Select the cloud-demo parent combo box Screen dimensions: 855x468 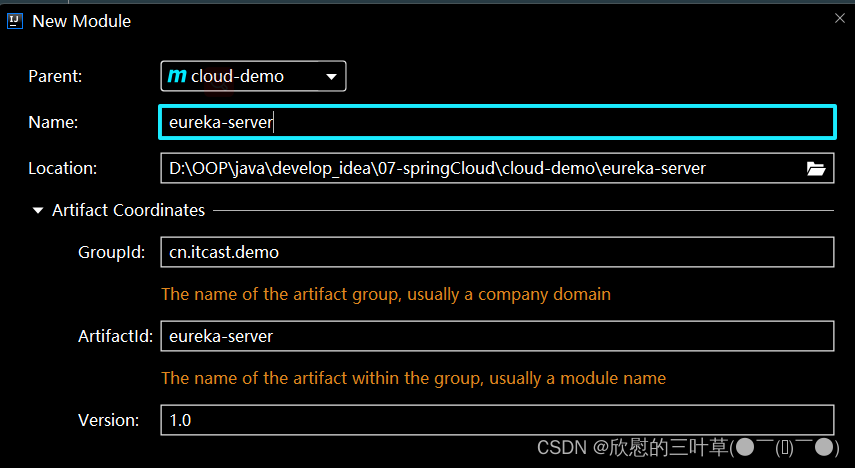(253, 76)
